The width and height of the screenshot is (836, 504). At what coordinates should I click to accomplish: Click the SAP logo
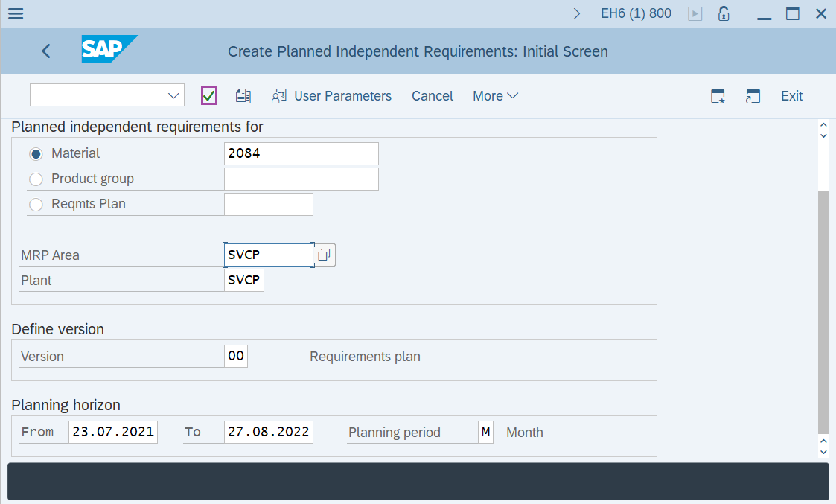pos(109,50)
